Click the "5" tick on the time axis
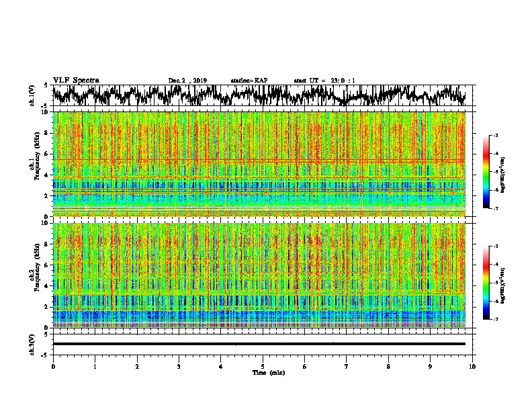The image size is (532, 411). coord(263,367)
